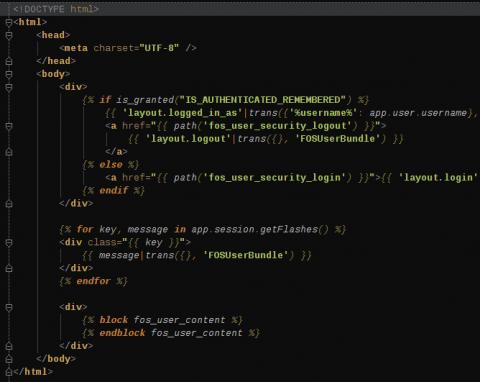Collapse the head tag fold marker
This screenshot has width=480, height=382.
(9, 35)
